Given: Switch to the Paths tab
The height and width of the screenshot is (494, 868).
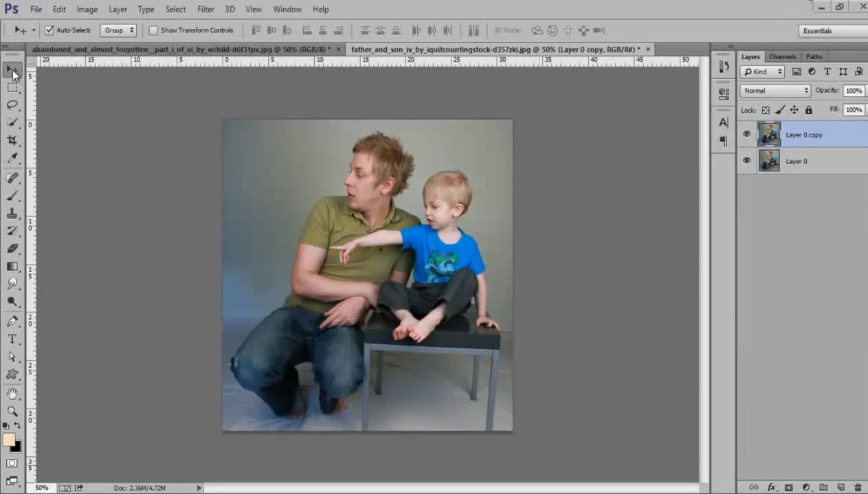Looking at the screenshot, I should 814,56.
